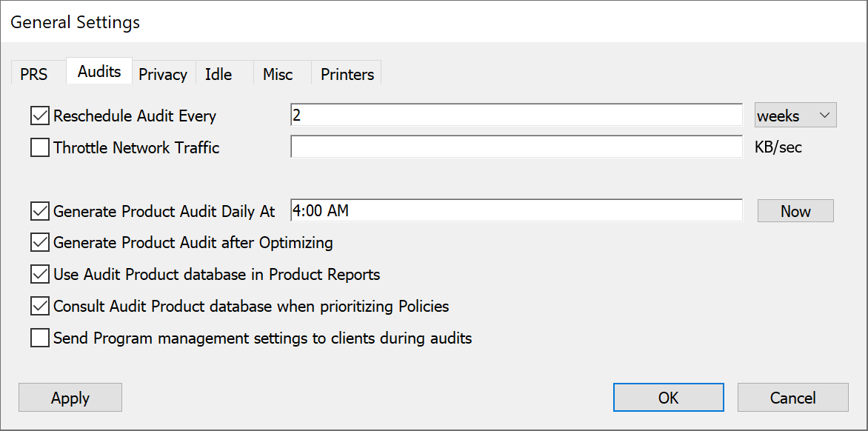This screenshot has width=868, height=431.
Task: Click the KB/sec unit label
Action: 778,147
